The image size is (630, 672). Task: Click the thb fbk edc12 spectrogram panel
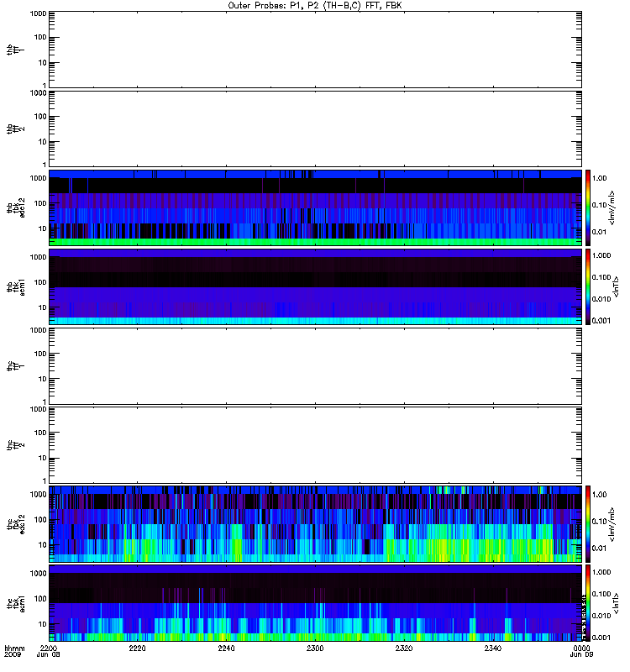[315, 207]
